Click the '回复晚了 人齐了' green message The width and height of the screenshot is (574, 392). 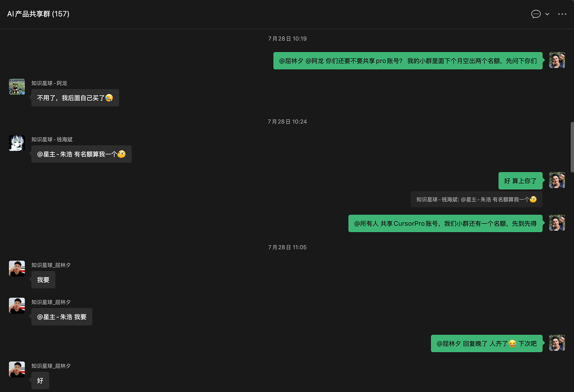coord(487,343)
